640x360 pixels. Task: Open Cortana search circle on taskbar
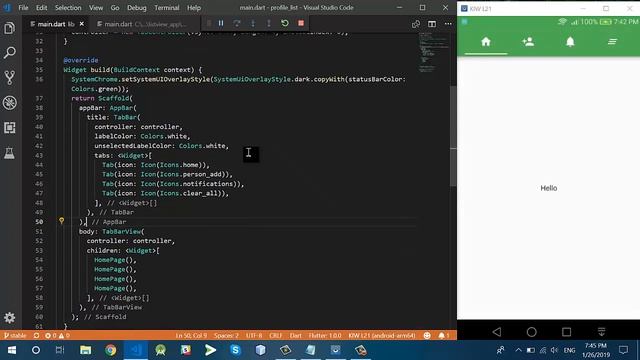36,350
